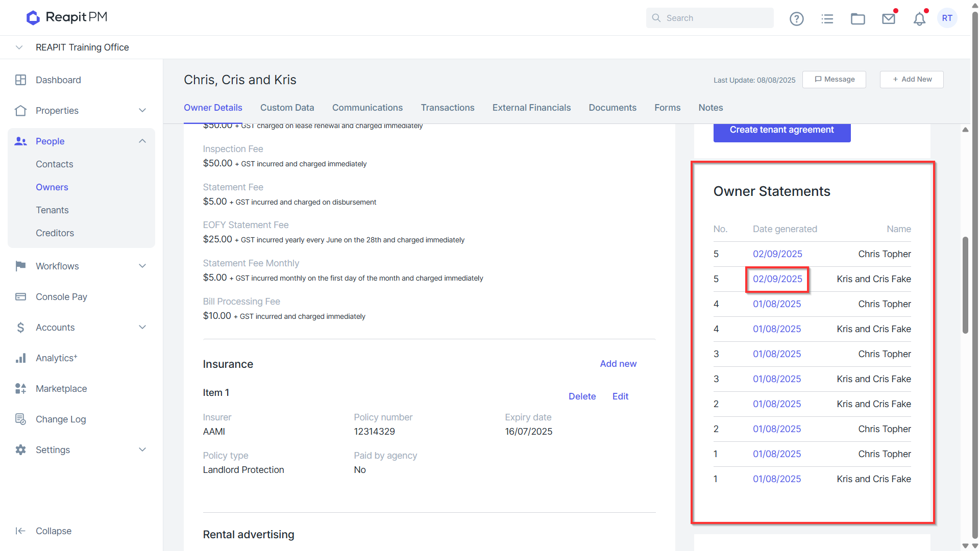Select Creditors in the People submenu
Screen dimensions: 980x551
click(55, 233)
